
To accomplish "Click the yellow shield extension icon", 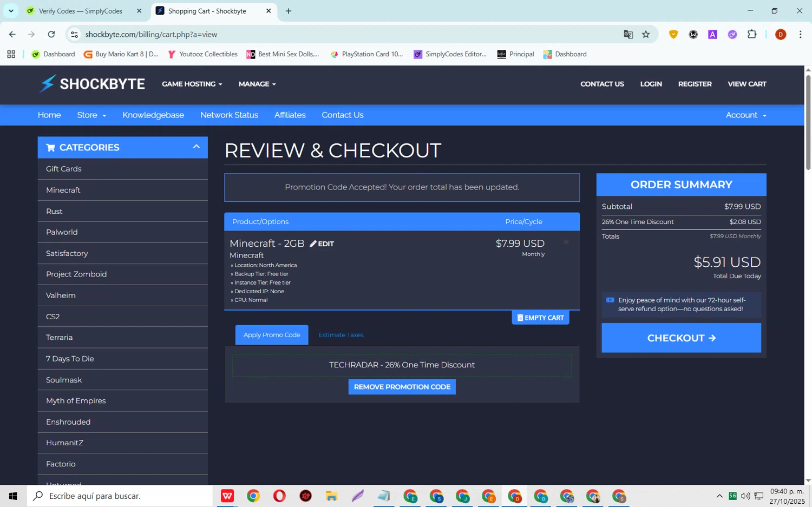I will coord(673,34).
